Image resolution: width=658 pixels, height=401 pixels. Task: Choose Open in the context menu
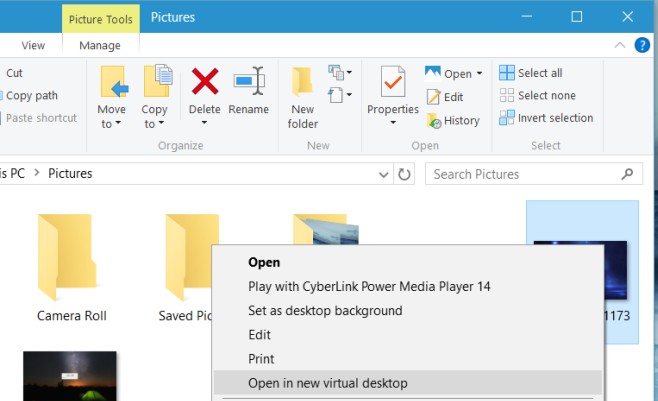(x=264, y=262)
